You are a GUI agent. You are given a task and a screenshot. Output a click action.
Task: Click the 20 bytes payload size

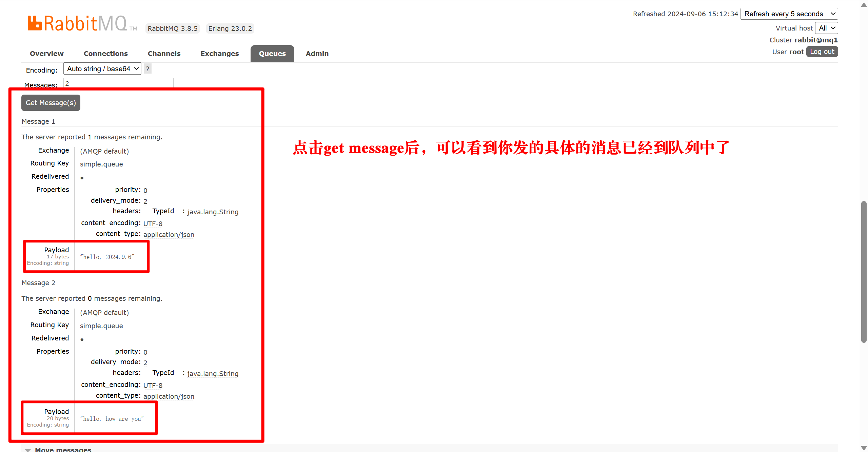pyautogui.click(x=58, y=418)
